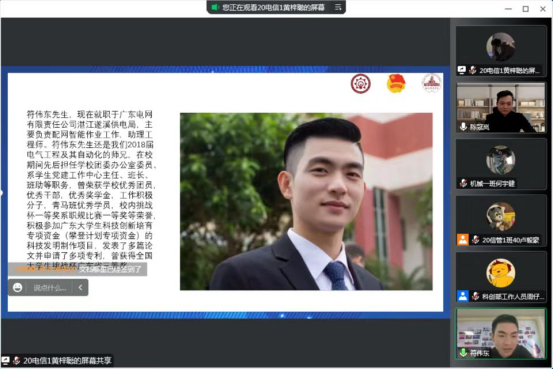This screenshot has height=369, width=553.
Task: Collapse chat bar with left chevron
Action: pyautogui.click(x=80, y=288)
